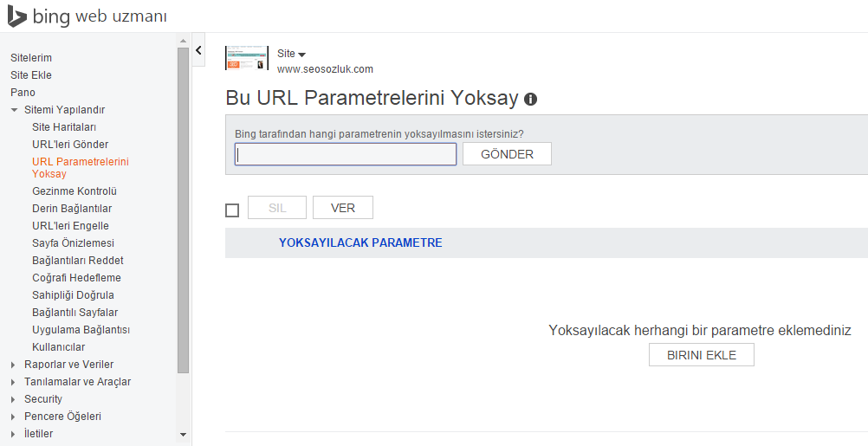Expand Tanılamalar ve Araçlar section
This screenshot has width=868, height=446.
coord(14,382)
